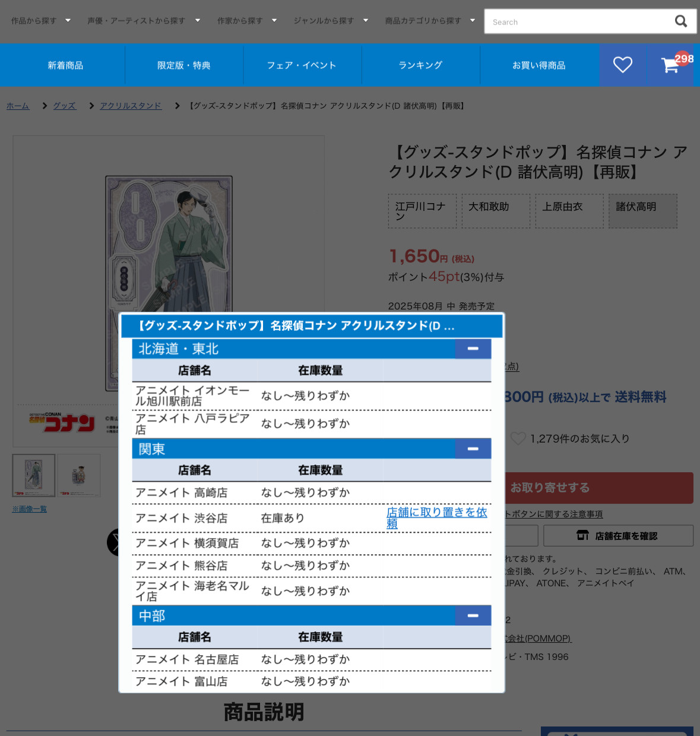Click the アニメイト 高崎店 row name

181,492
